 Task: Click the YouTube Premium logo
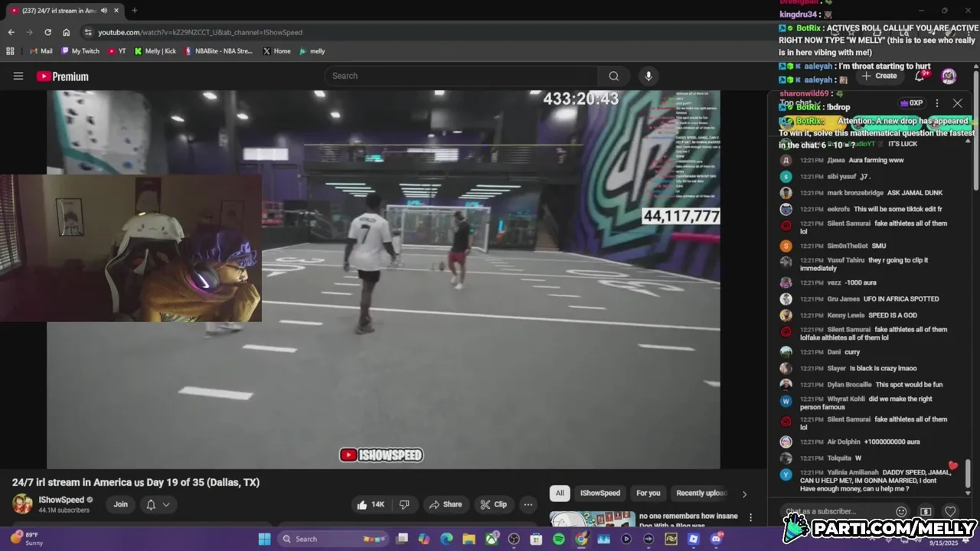click(x=62, y=77)
